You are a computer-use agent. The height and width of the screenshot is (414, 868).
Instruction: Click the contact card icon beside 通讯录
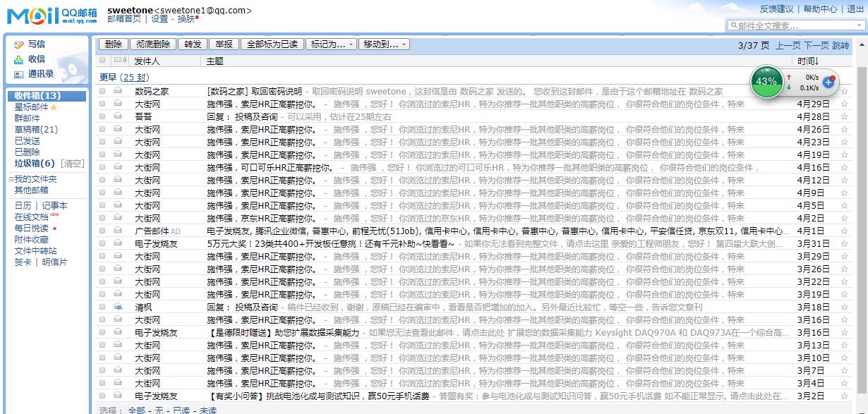[x=20, y=74]
